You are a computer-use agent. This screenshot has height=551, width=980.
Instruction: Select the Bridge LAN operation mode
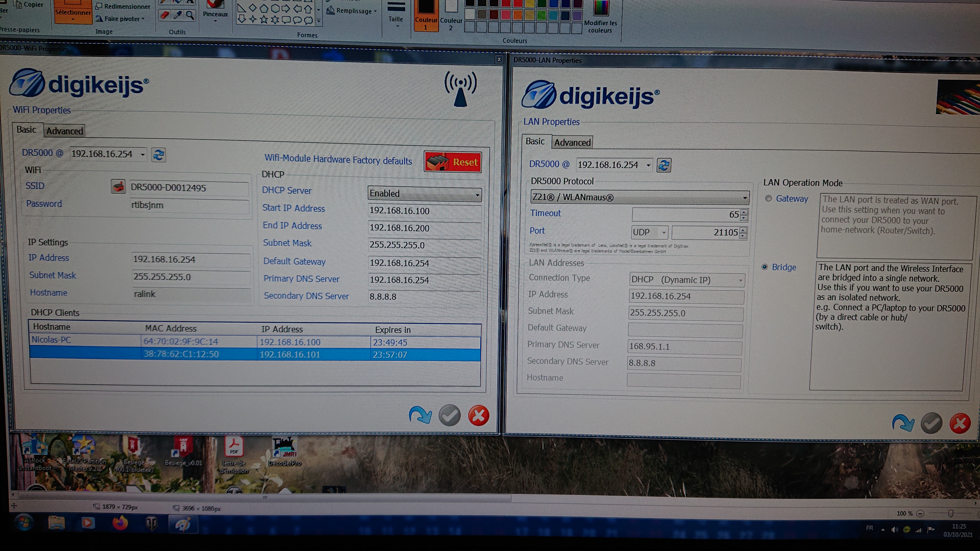[x=765, y=267]
